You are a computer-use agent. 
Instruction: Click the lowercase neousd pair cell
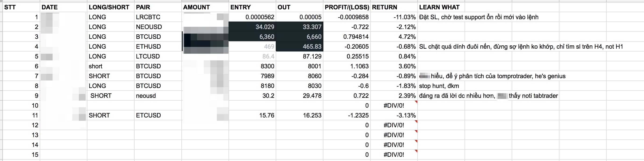(146, 96)
